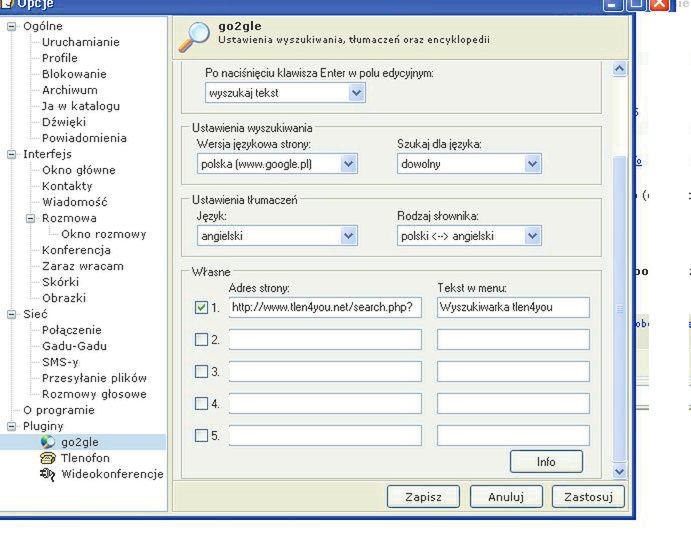Select Ja w katalogu entry
Screen dimensions: 691x534
pyautogui.click(x=81, y=106)
